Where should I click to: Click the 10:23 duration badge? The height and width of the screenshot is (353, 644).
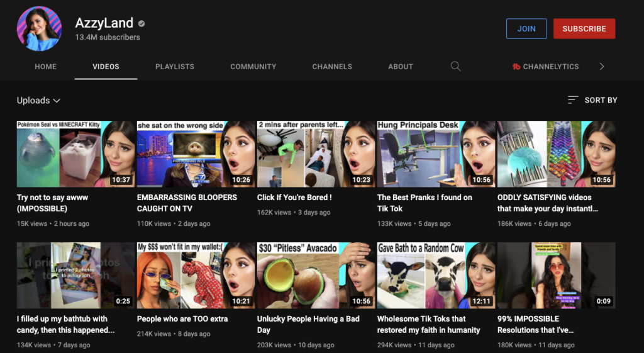point(362,179)
